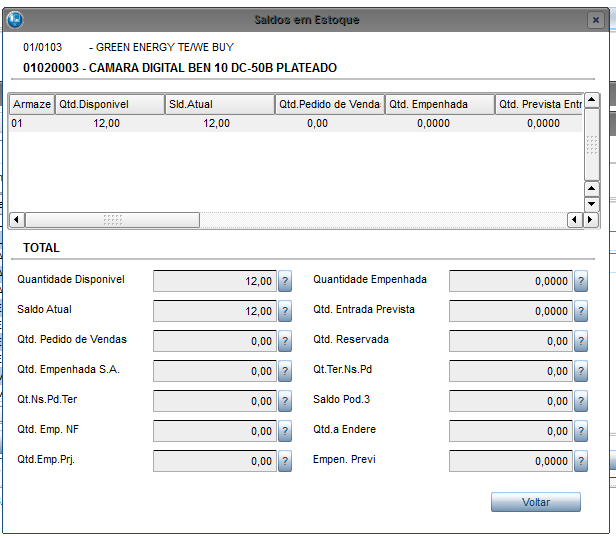Click Qtd.a Endere value field
The width and height of the screenshot is (616, 538).
511,431
